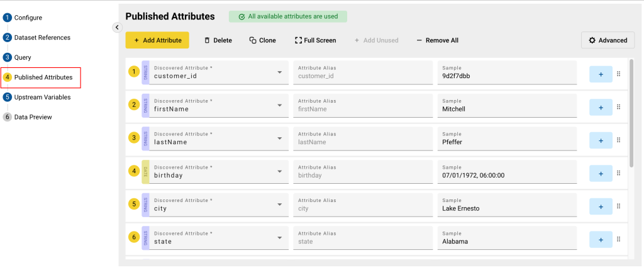Open the state Discovered Attribute dropdown
Screen dimensions: 644x270
(280, 237)
